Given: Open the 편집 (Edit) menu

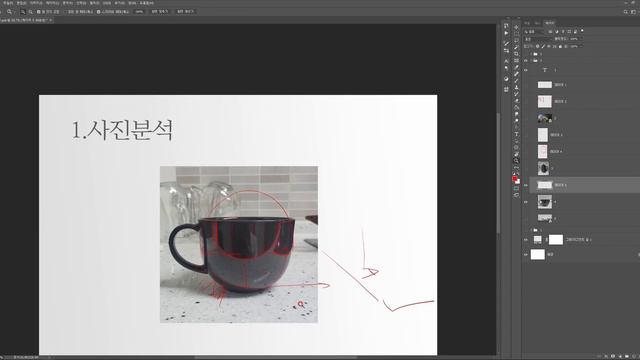Looking at the screenshot, I should [21, 3].
